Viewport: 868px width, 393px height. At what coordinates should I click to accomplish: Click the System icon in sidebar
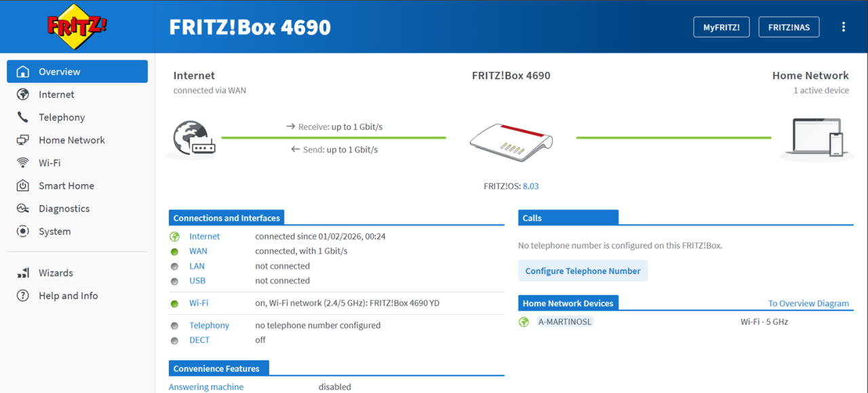pyautogui.click(x=23, y=231)
